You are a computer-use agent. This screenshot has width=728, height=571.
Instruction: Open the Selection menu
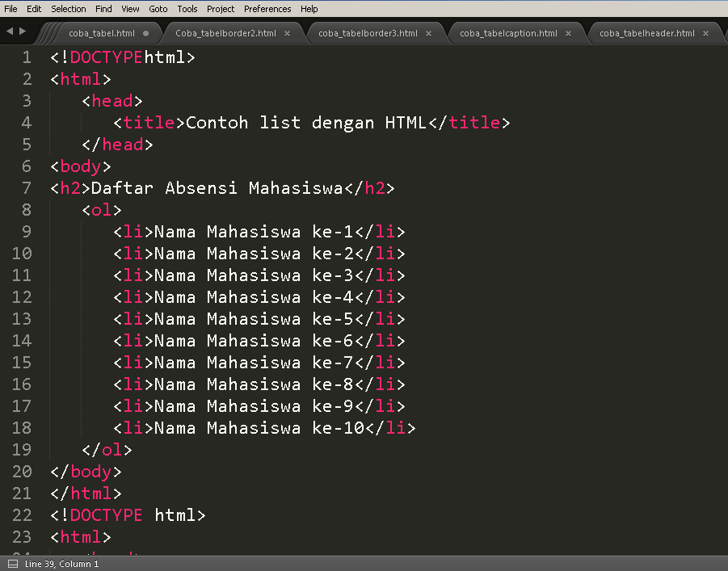pos(68,9)
